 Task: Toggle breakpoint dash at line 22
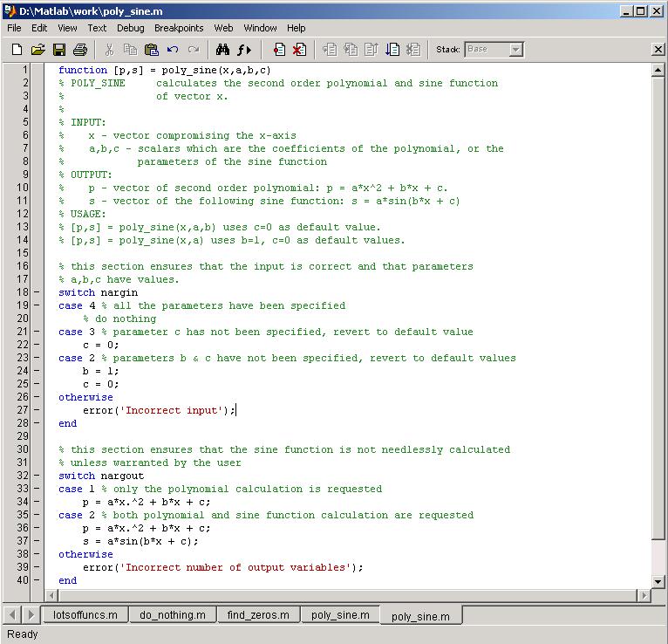[x=37, y=345]
